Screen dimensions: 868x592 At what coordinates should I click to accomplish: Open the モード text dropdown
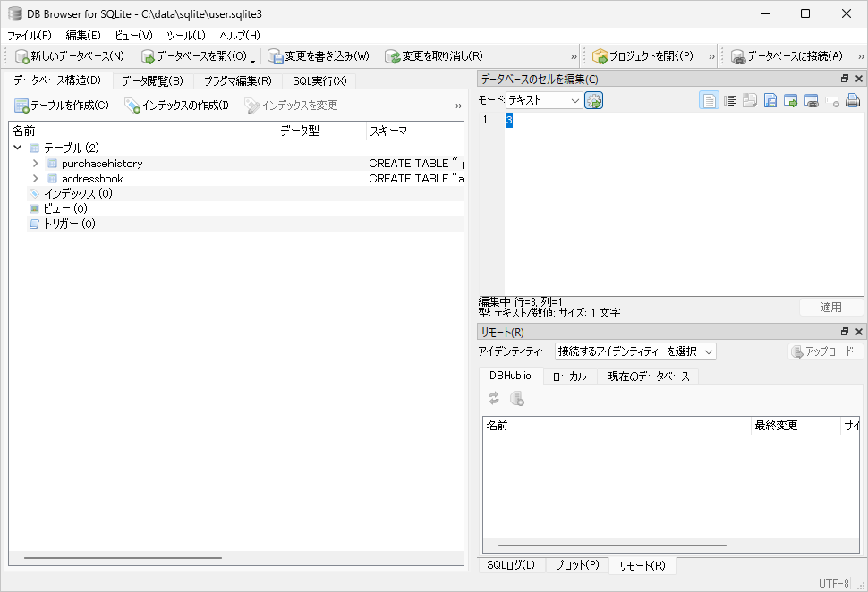tap(544, 101)
